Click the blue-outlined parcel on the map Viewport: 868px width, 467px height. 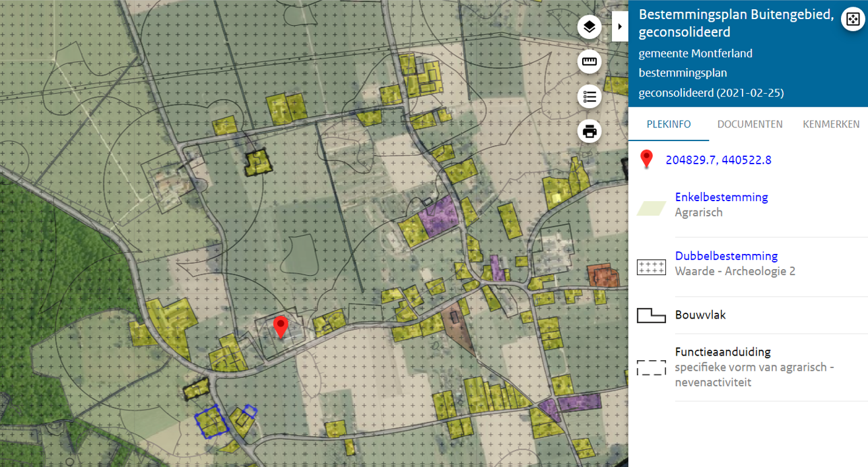[x=212, y=421]
